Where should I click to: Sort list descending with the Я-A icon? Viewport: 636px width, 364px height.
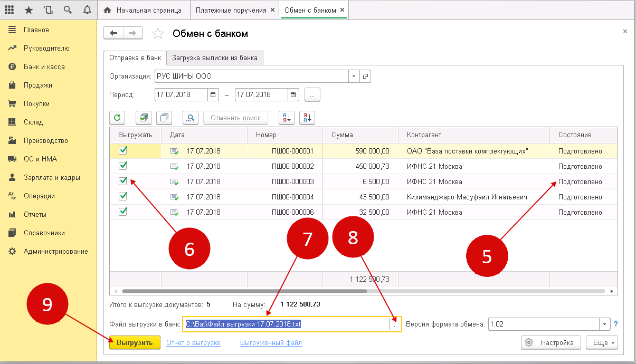(307, 118)
